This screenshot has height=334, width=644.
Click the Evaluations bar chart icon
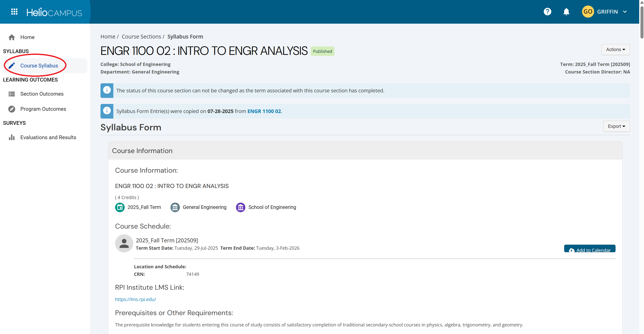point(12,137)
